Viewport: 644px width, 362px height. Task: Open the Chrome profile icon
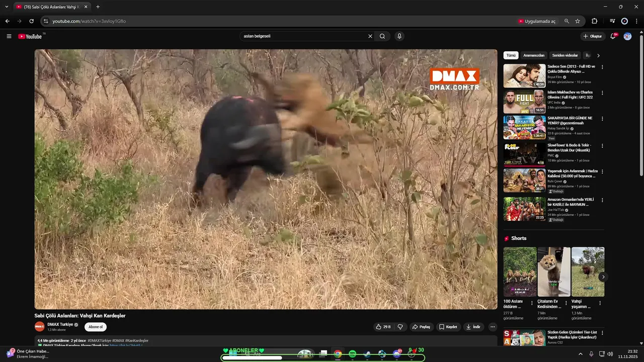[624, 21]
